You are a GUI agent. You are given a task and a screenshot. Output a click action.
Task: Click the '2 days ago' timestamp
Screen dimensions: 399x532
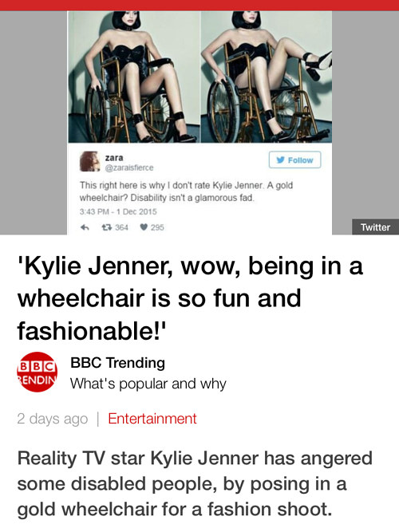click(53, 419)
